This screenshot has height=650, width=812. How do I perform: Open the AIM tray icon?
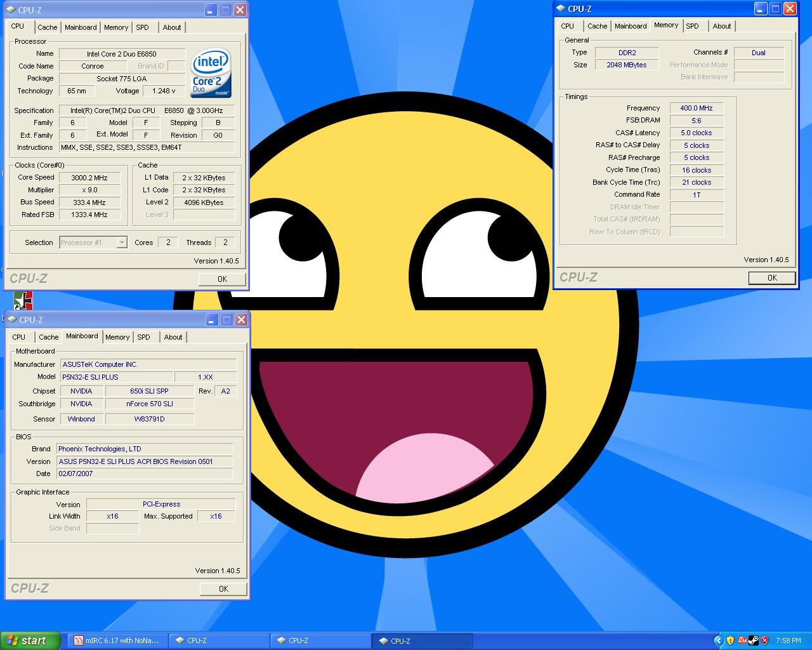point(742,640)
